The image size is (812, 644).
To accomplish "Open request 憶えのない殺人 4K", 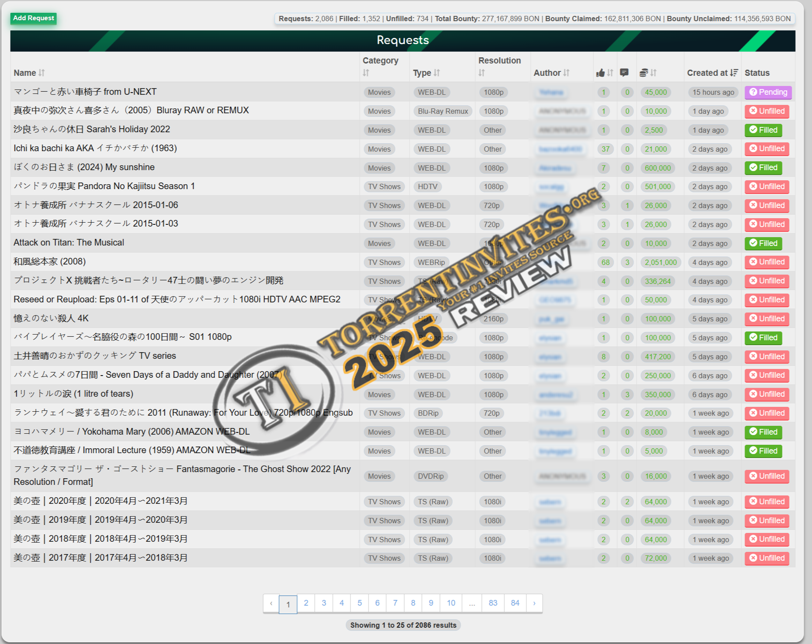I will [x=51, y=318].
